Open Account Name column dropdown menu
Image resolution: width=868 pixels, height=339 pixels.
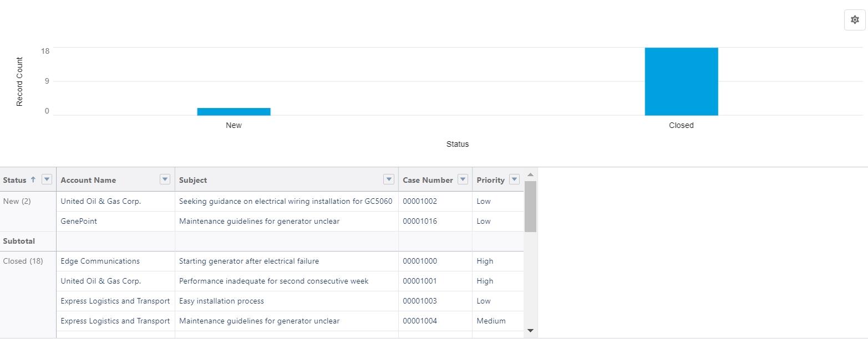[x=165, y=179]
